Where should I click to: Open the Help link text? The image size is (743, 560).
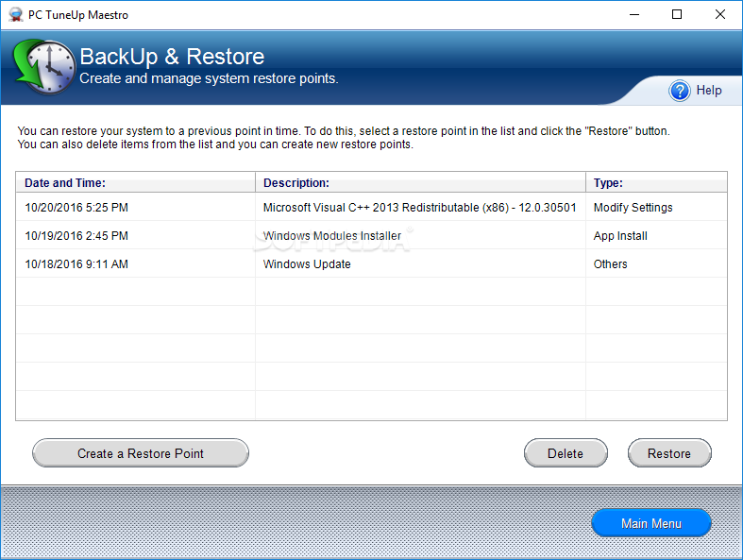coord(709,90)
